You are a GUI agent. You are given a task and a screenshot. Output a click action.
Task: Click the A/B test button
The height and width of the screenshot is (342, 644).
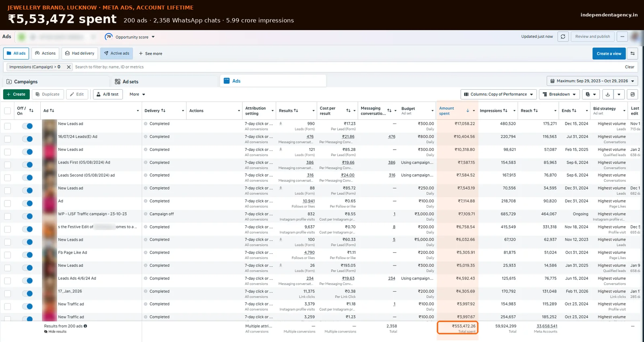coord(107,94)
